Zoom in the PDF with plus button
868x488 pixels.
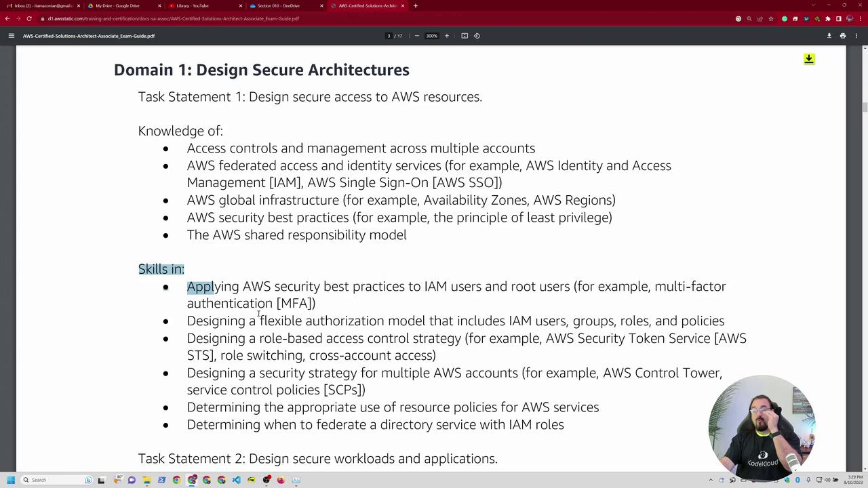(x=446, y=36)
